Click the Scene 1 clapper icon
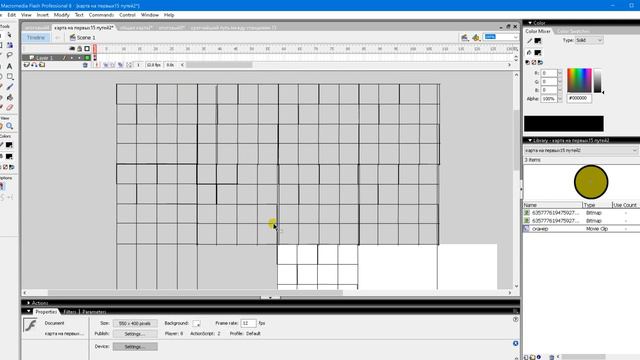The width and height of the screenshot is (640, 360). (73, 38)
